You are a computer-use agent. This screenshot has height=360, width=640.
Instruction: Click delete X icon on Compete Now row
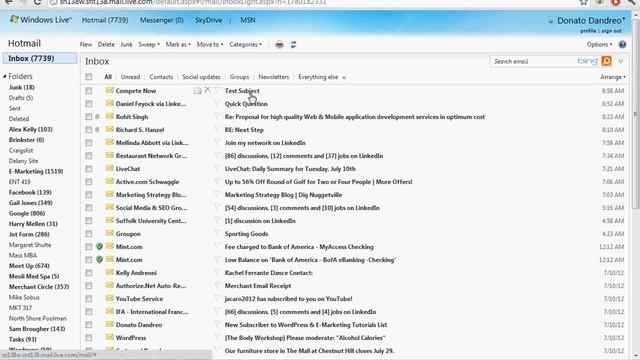pyautogui.click(x=207, y=90)
